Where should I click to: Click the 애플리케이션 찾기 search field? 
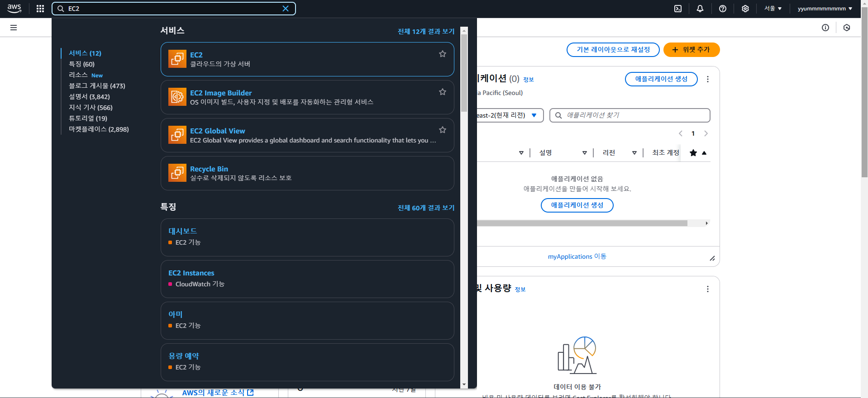coord(630,115)
